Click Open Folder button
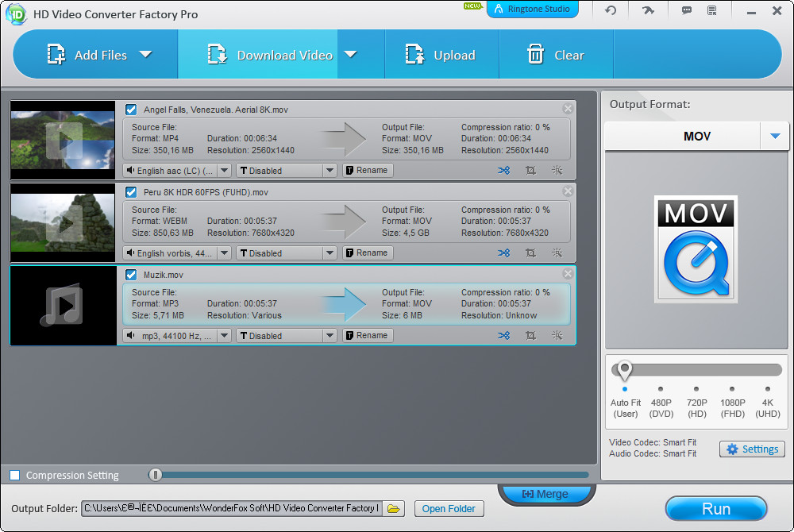Viewport: 794px width, 532px height. click(x=449, y=509)
